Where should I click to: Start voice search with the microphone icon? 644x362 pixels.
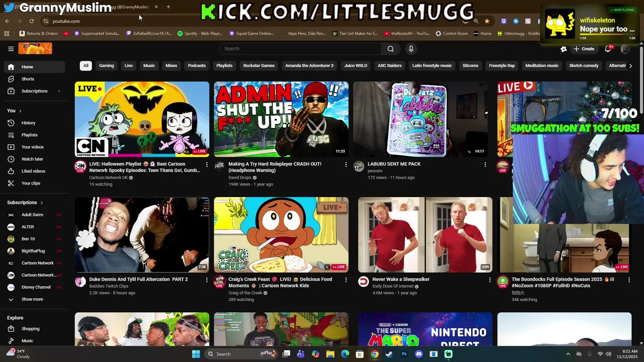pyautogui.click(x=411, y=49)
